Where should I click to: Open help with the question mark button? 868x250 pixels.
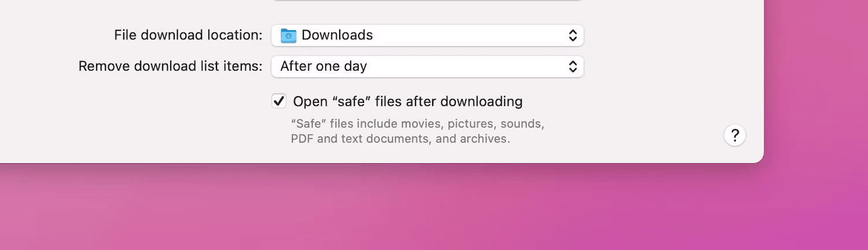(x=735, y=135)
